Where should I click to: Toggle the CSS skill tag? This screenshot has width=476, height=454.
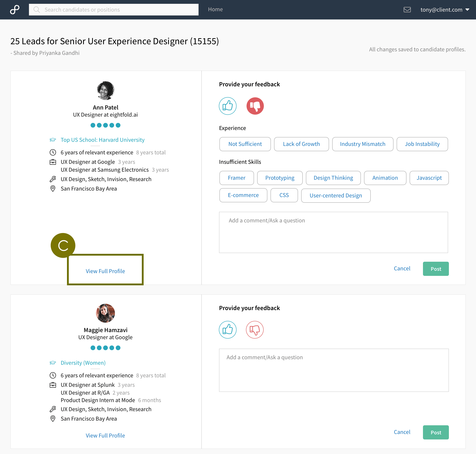click(284, 195)
